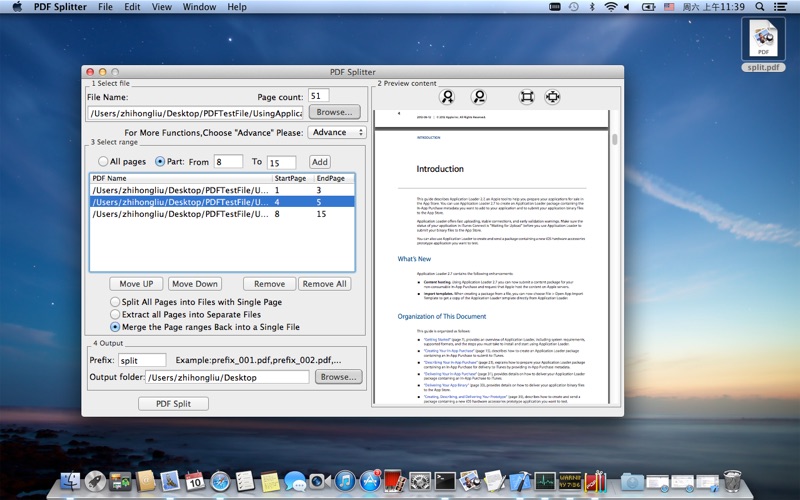
Task: Click the EndPage column header
Action: click(334, 178)
